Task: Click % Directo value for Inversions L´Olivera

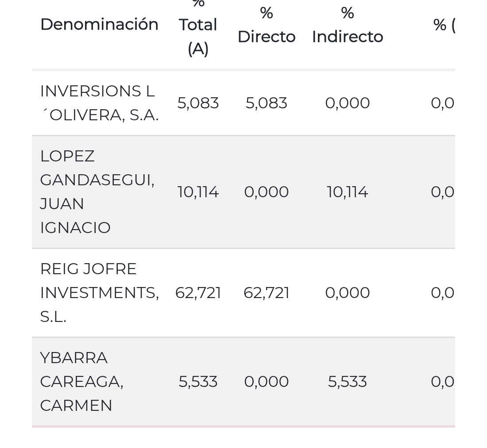Action: click(266, 103)
